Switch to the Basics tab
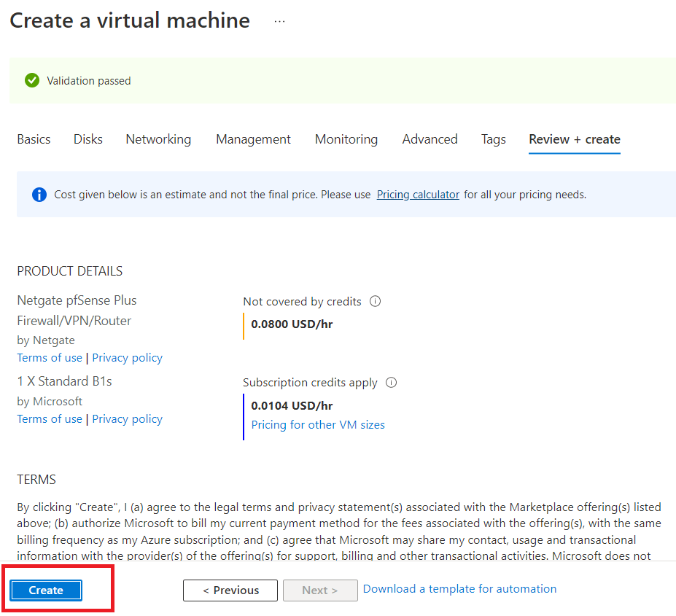Screen dimensions: 676x616 pos(34,139)
